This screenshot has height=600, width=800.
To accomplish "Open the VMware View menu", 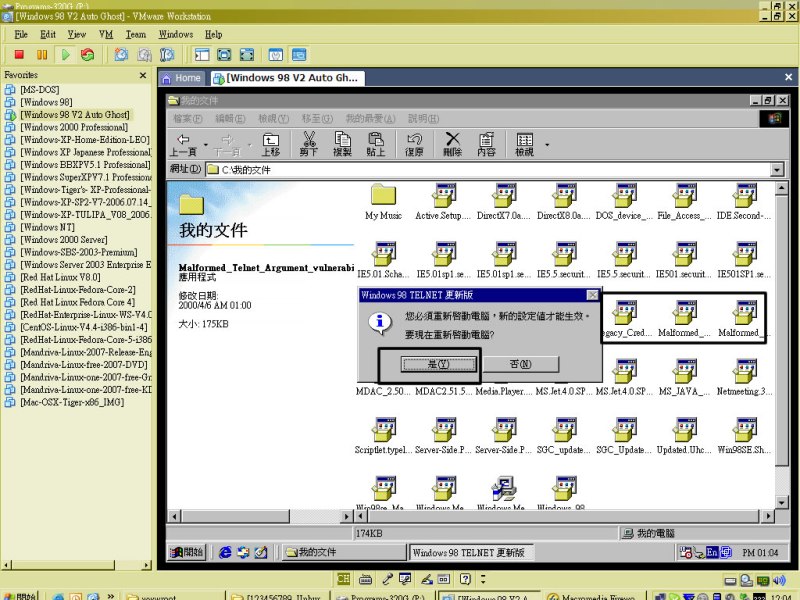I will click(77, 35).
